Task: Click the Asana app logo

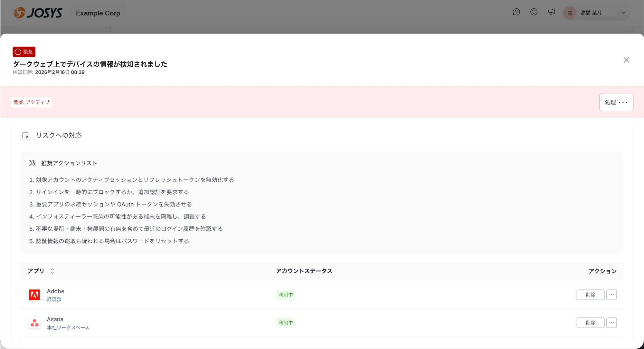Action: click(x=34, y=323)
